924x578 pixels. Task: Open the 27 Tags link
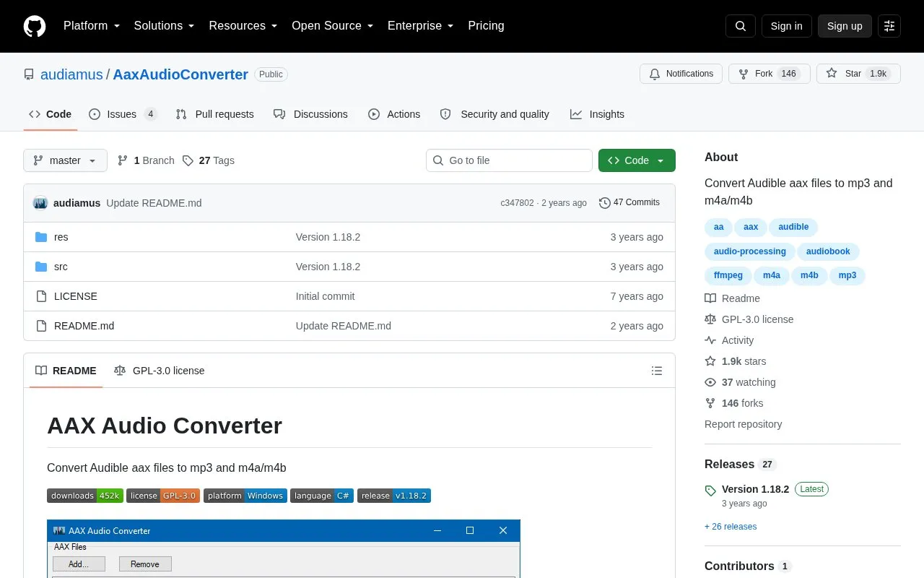209,160
